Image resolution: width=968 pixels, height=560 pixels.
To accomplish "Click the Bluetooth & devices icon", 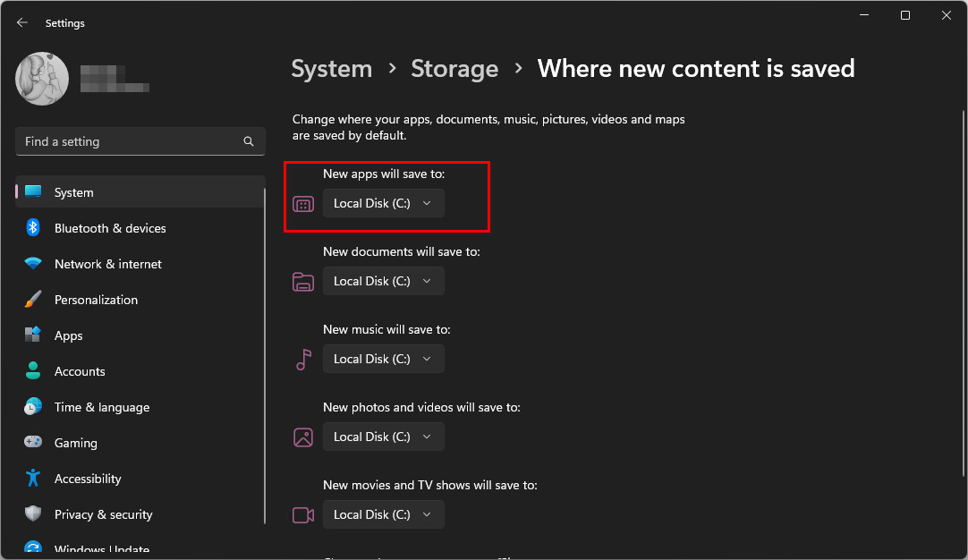I will pos(33,228).
